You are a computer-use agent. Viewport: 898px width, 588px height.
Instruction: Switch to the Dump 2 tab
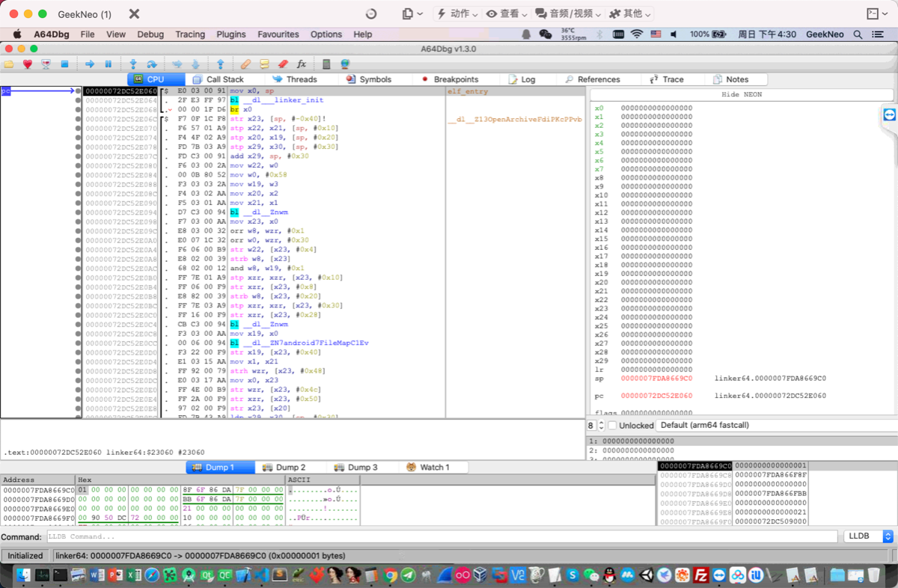(x=290, y=468)
